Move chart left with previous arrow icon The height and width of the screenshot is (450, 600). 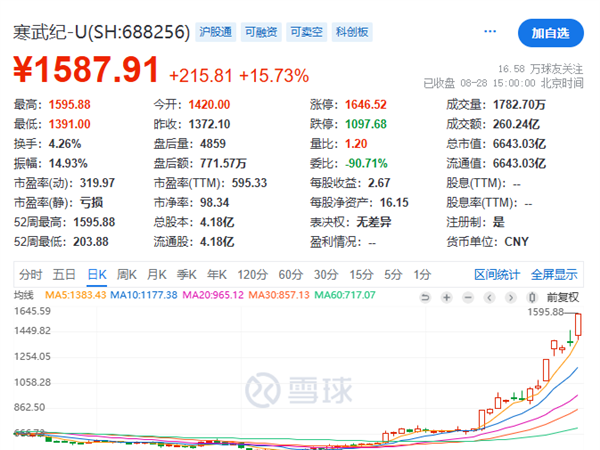[489, 297]
